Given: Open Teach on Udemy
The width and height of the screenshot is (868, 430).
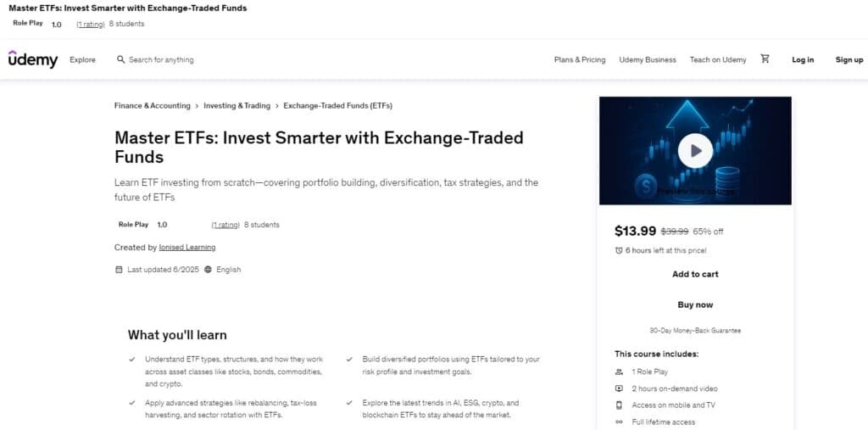Looking at the screenshot, I should [x=718, y=60].
